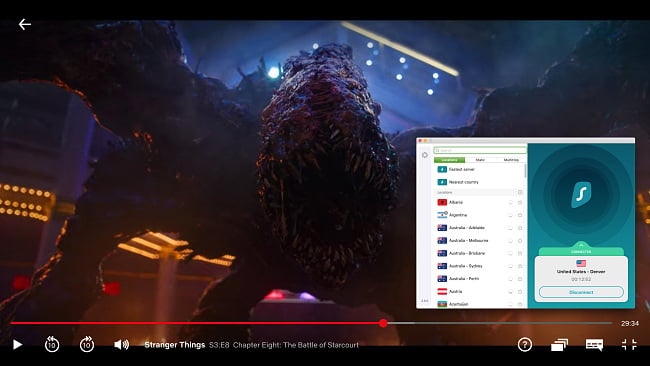
Task: Select Australia - Brisbane server
Action: [x=480, y=253]
